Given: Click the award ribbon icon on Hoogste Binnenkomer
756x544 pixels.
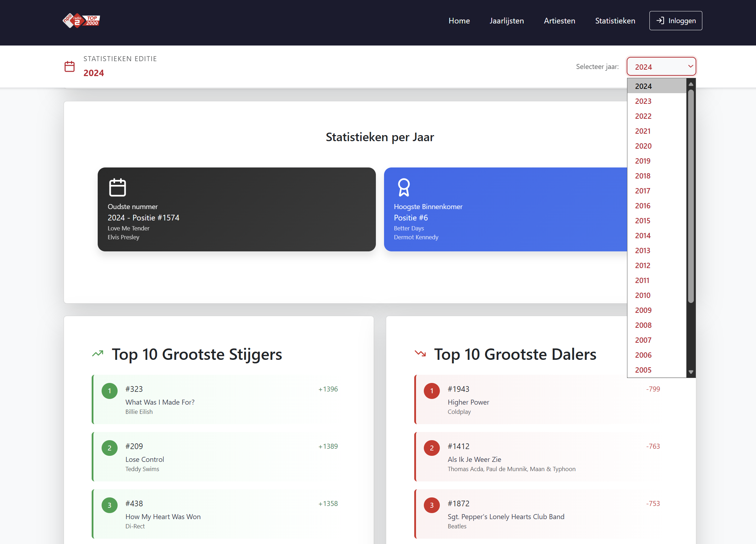Looking at the screenshot, I should coord(404,187).
